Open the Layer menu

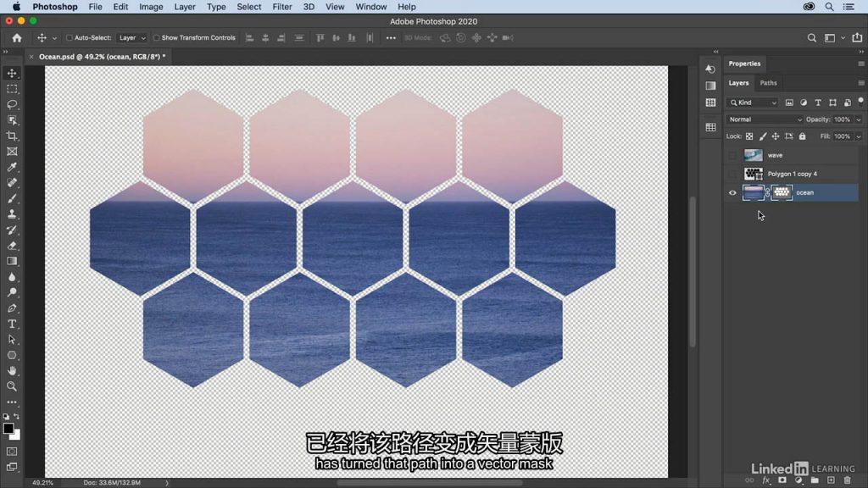[184, 7]
